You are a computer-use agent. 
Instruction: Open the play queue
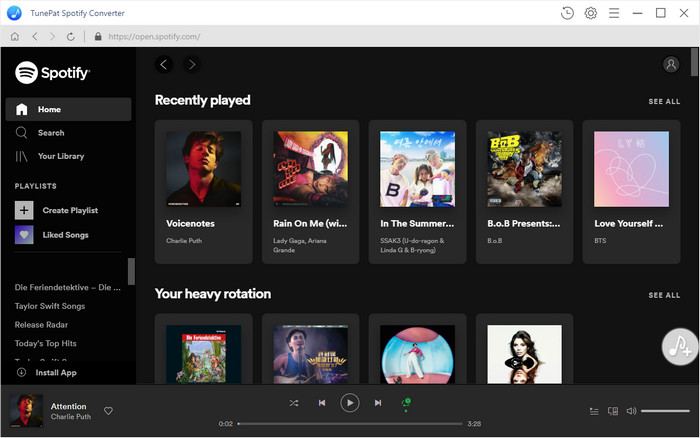594,411
